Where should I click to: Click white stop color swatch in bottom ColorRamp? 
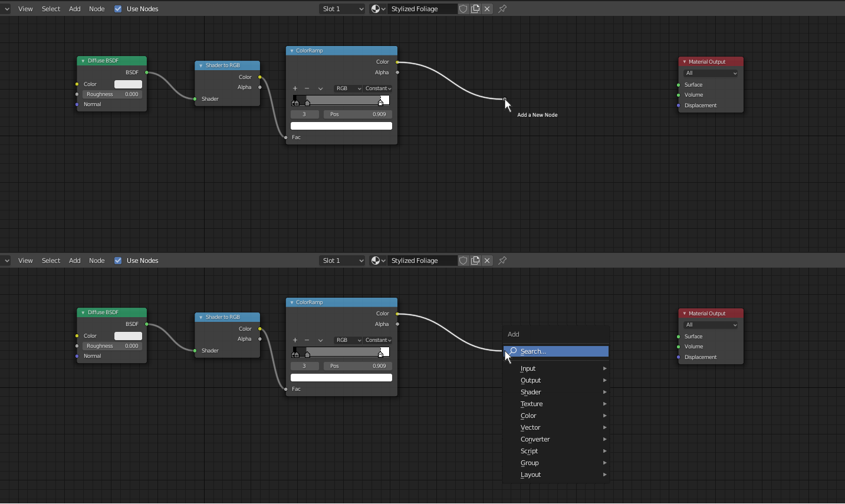click(341, 377)
